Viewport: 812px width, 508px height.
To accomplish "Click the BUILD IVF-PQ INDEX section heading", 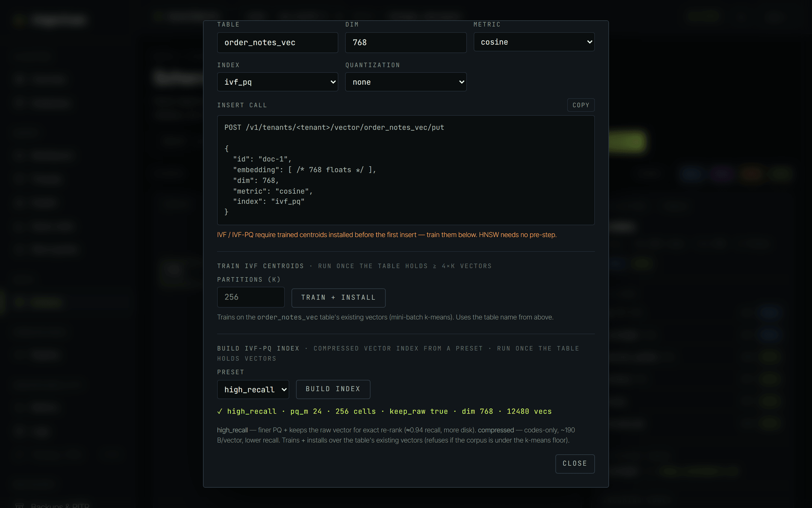I will [x=258, y=348].
